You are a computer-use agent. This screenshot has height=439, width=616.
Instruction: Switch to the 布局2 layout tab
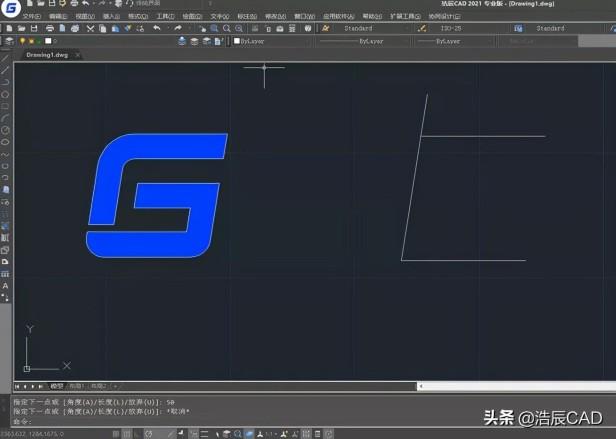[x=98, y=386]
